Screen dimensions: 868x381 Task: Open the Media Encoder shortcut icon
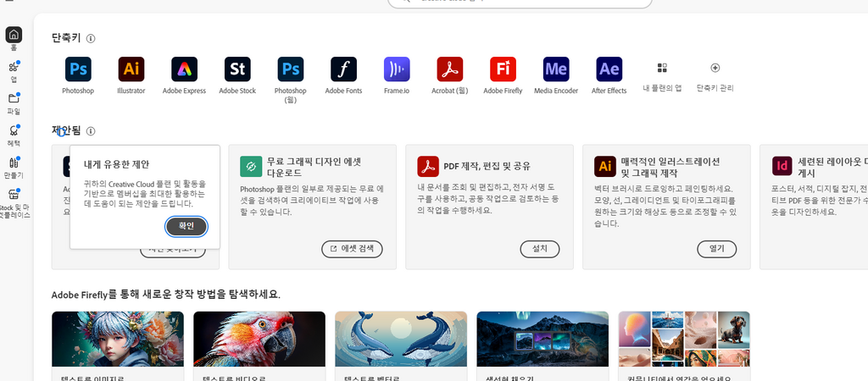click(556, 69)
